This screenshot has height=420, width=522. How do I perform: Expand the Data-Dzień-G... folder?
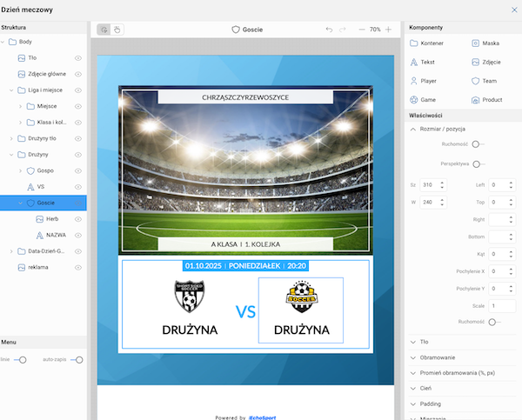click(11, 251)
